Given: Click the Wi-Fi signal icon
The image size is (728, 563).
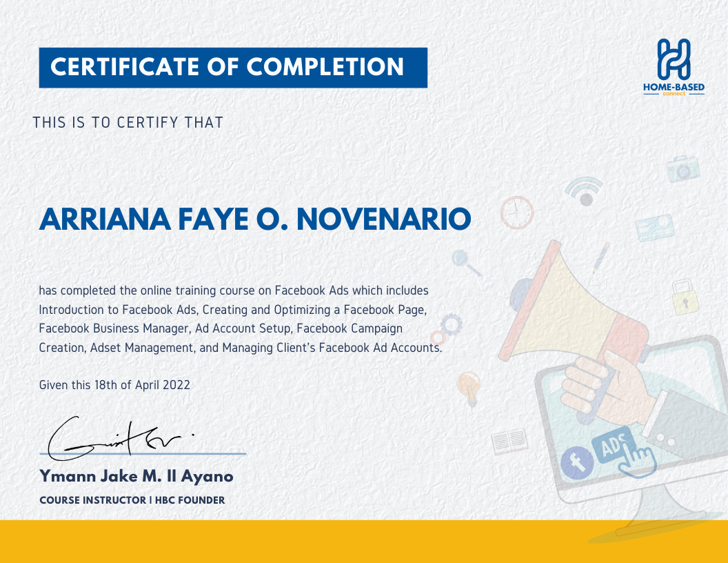Looking at the screenshot, I should (584, 191).
